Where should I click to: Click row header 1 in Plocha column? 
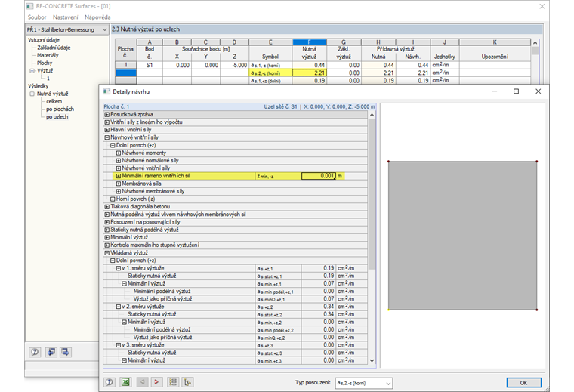(x=125, y=65)
